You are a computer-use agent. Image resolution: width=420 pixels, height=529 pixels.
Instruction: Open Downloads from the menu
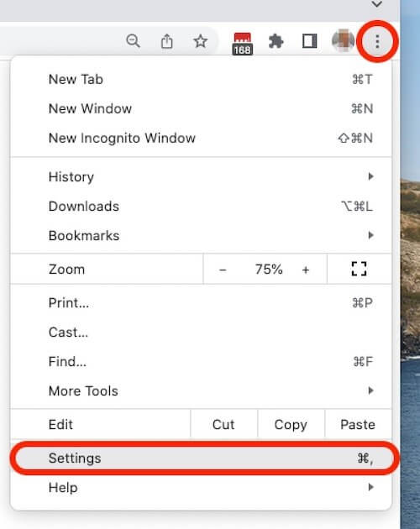[201, 206]
